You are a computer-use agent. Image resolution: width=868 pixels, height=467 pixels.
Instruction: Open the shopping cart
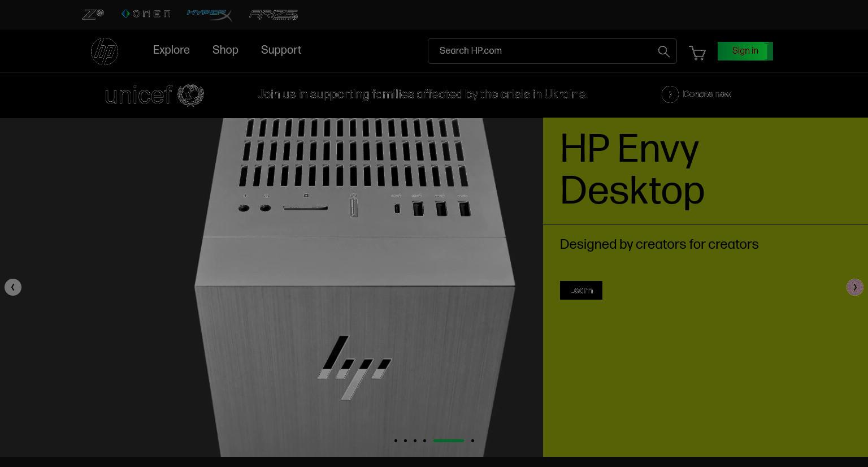[x=698, y=53]
